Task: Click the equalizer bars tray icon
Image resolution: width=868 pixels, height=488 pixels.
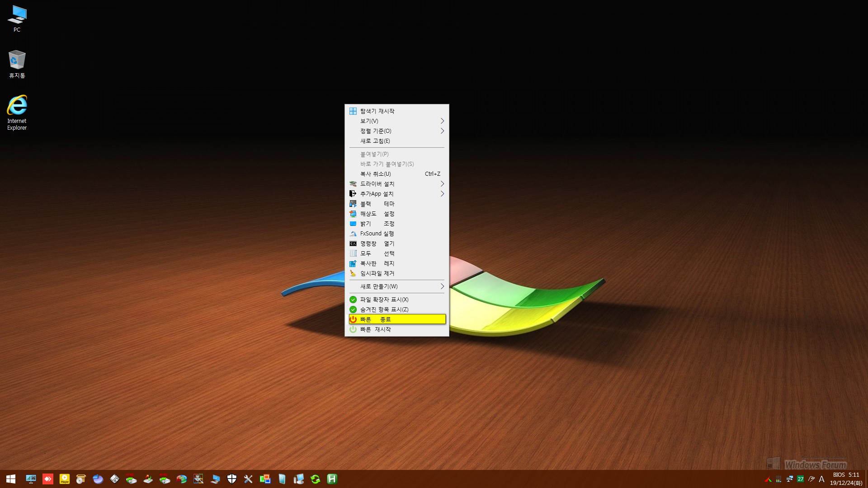Action: (778, 479)
